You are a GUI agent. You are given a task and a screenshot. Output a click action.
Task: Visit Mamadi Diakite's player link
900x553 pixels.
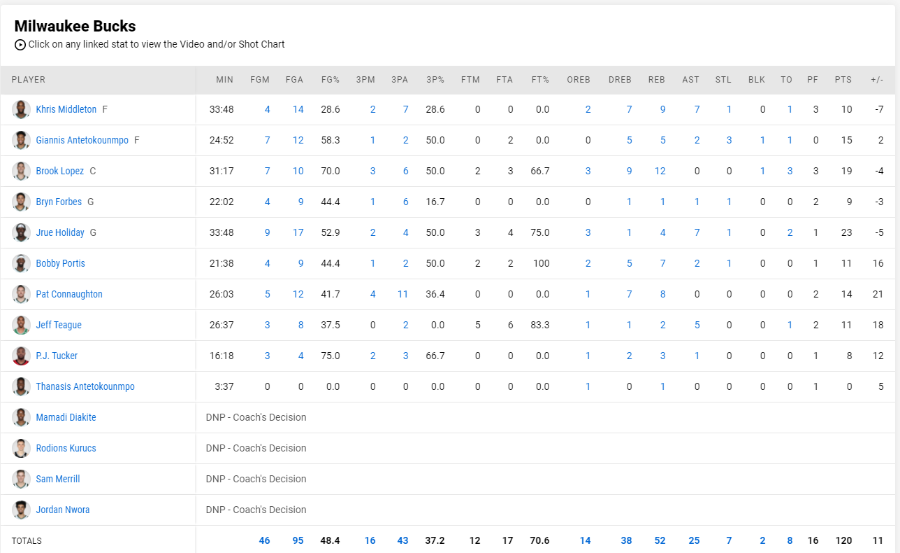66,417
